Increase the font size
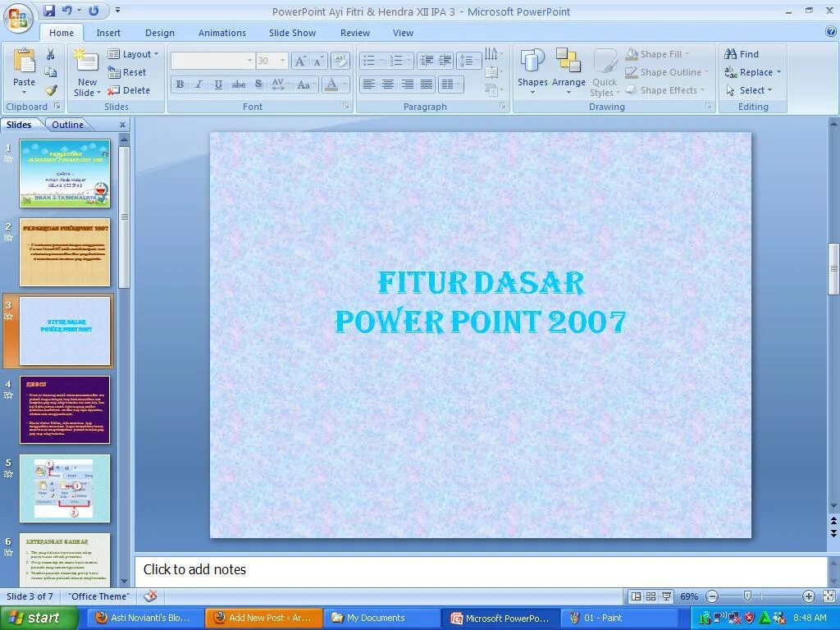 pos(300,61)
